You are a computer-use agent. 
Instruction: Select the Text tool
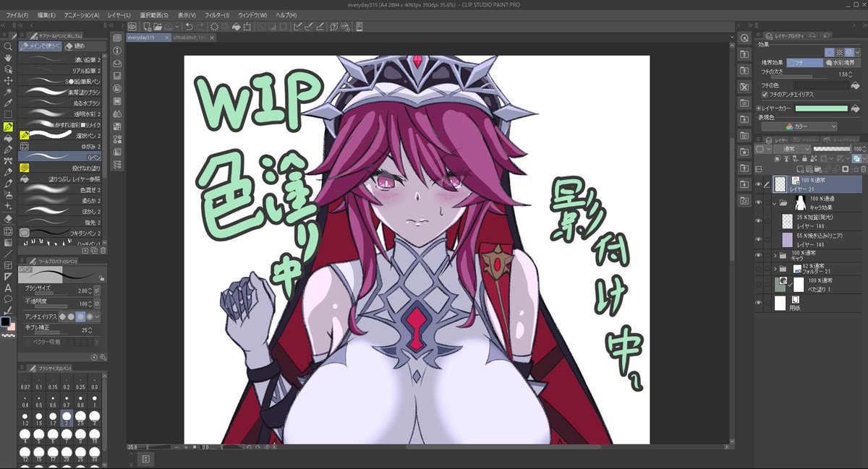8,287
